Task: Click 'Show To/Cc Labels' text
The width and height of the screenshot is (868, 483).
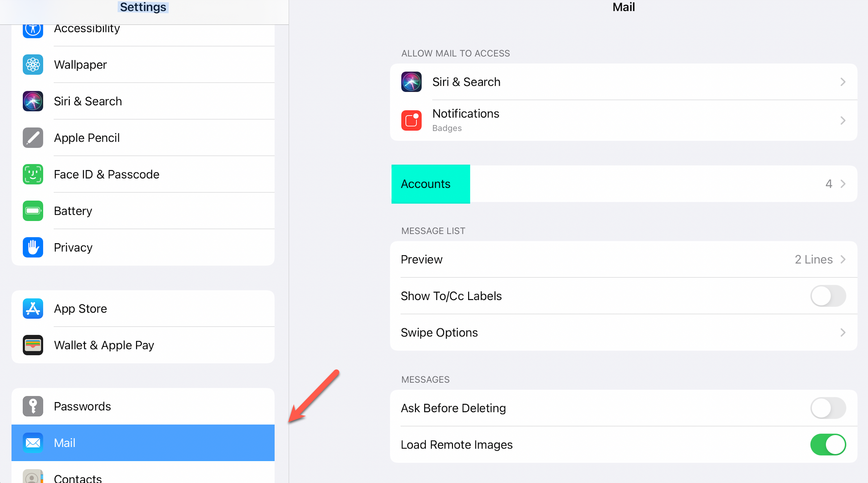Action: pos(451,296)
